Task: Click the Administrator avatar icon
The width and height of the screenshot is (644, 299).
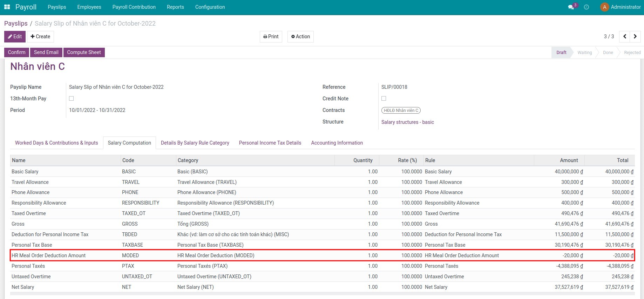Action: click(x=604, y=7)
